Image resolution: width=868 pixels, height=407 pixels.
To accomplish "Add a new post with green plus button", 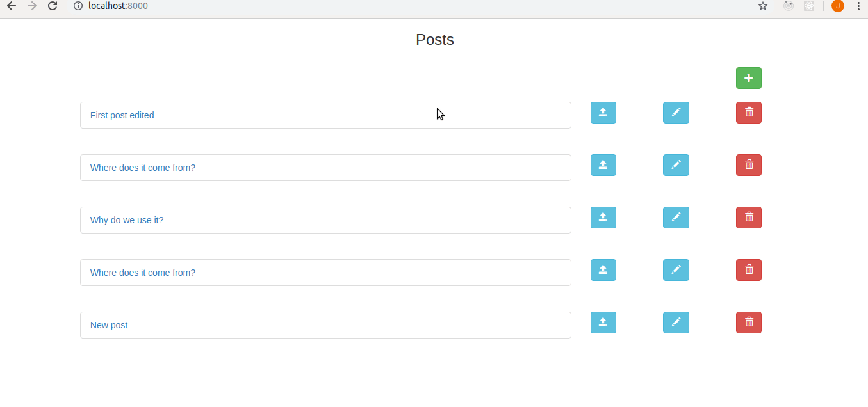I will 748,78.
